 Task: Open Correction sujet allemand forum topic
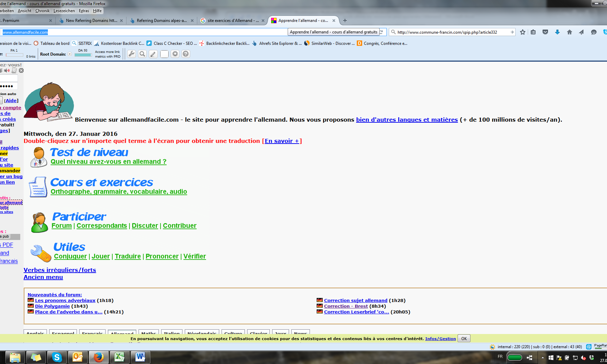(356, 300)
